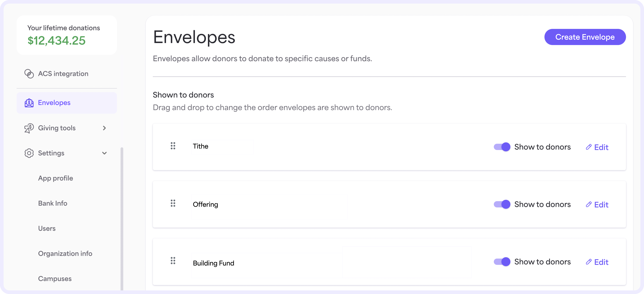Click the pencil icon in Building Fund row

pyautogui.click(x=588, y=262)
